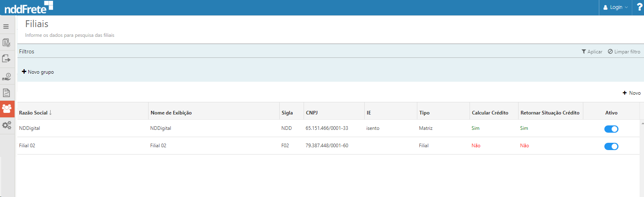The width and height of the screenshot is (644, 197).
Task: Open the hand with coin payment icon
Action: 6,76
